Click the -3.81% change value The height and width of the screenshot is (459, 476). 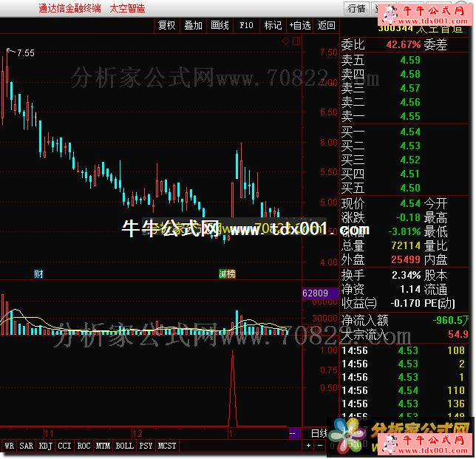[x=404, y=231]
